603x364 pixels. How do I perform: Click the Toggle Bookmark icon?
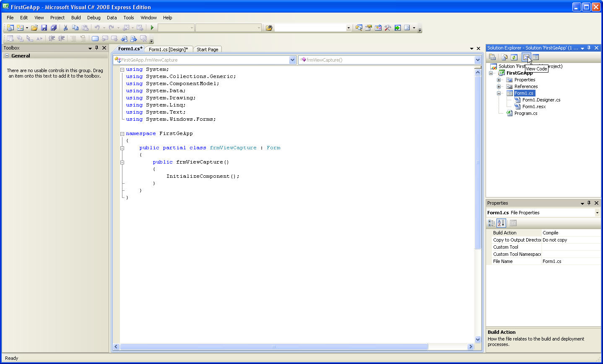click(95, 39)
